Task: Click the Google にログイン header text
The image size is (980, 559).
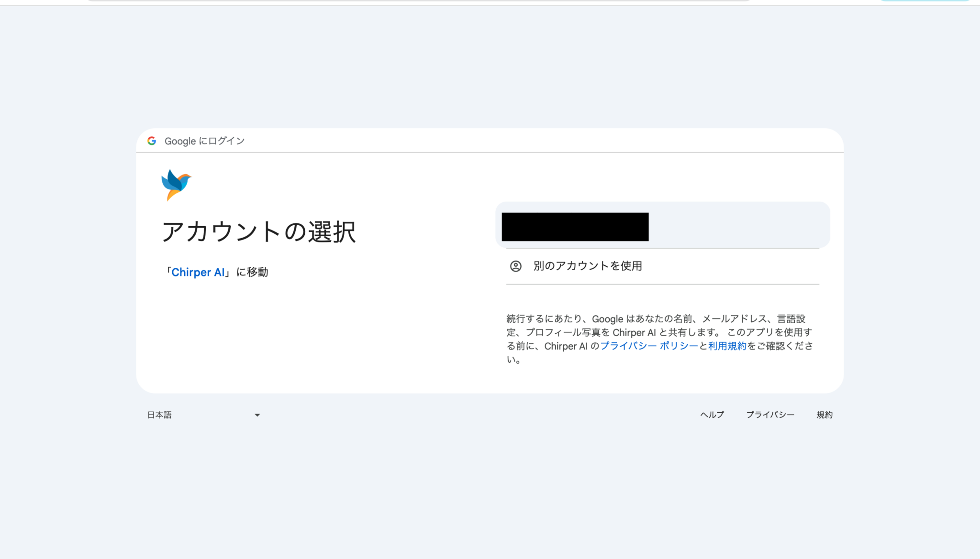Action: [204, 141]
